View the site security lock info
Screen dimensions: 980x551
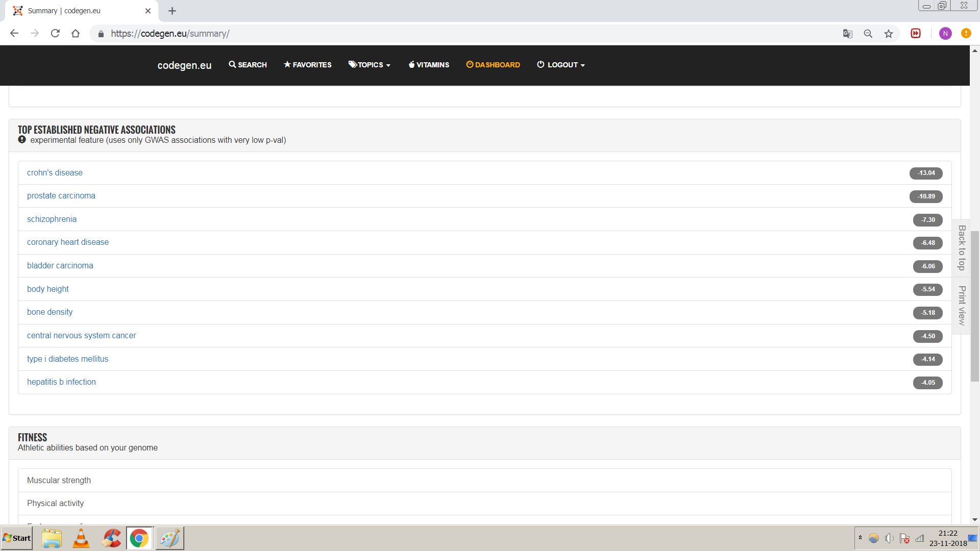tap(101, 34)
